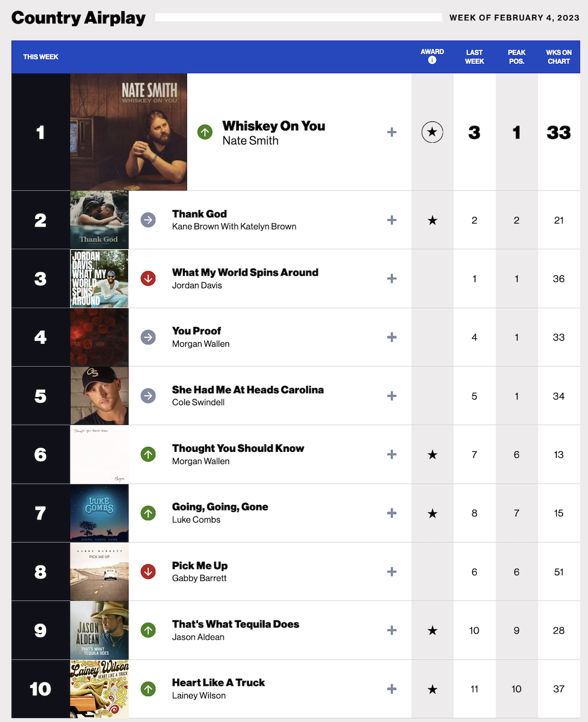Click the gray steady arrow beside Thank God
588x722 pixels.
tap(148, 220)
